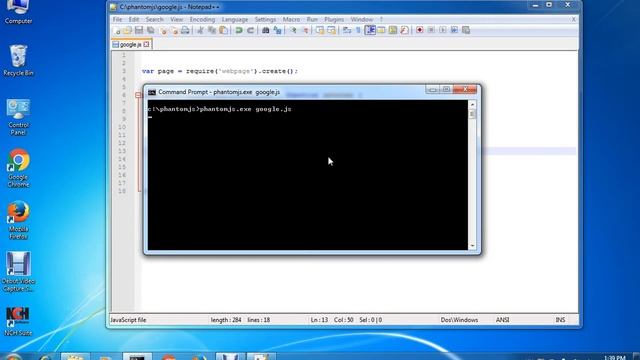
Task: Open the Macro menu
Action: coord(291,20)
